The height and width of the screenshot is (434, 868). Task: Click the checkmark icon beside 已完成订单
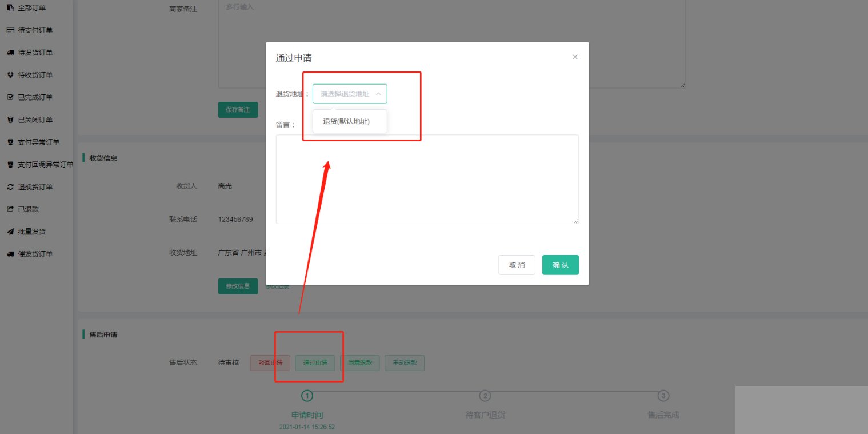(x=10, y=97)
